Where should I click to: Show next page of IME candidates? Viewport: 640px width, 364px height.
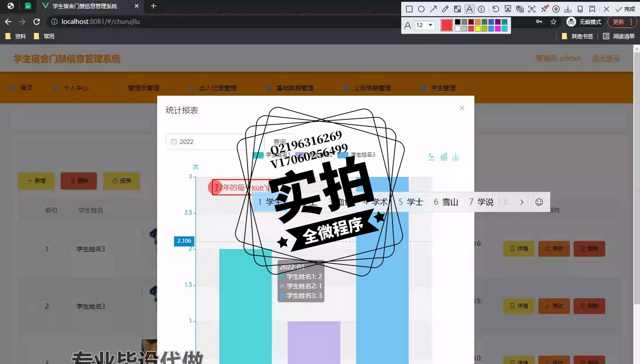pyautogui.click(x=522, y=202)
